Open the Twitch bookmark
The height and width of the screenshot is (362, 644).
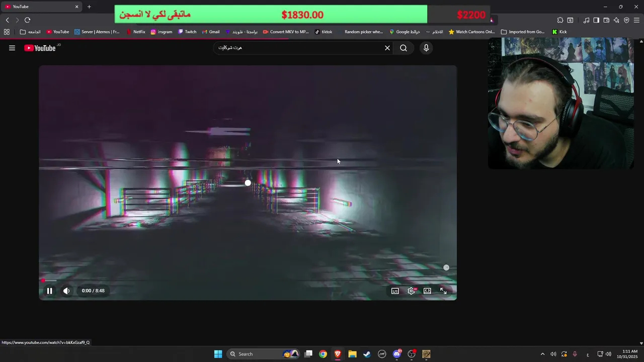[x=187, y=32]
